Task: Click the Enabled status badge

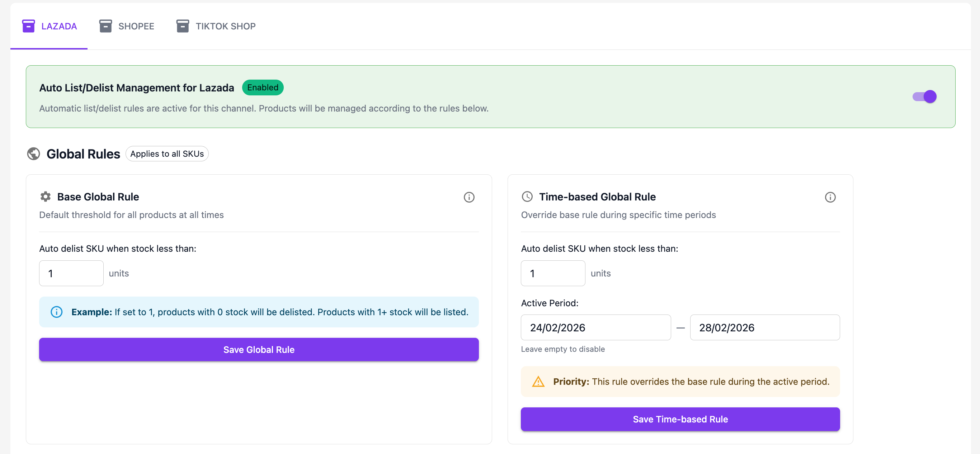Action: click(x=263, y=88)
